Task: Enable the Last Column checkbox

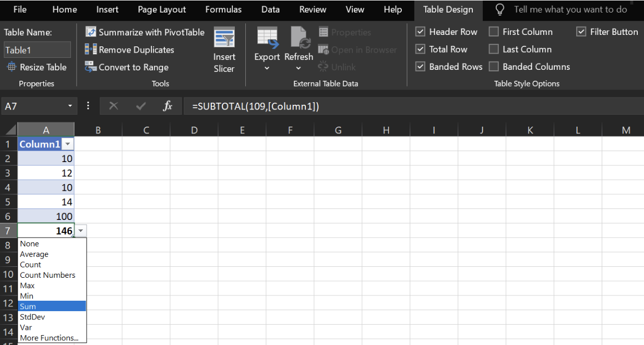Action: 494,49
